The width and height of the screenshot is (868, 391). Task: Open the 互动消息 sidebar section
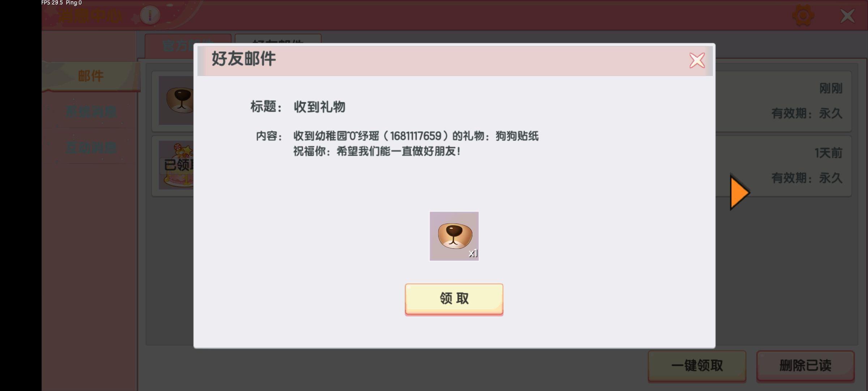tap(91, 148)
